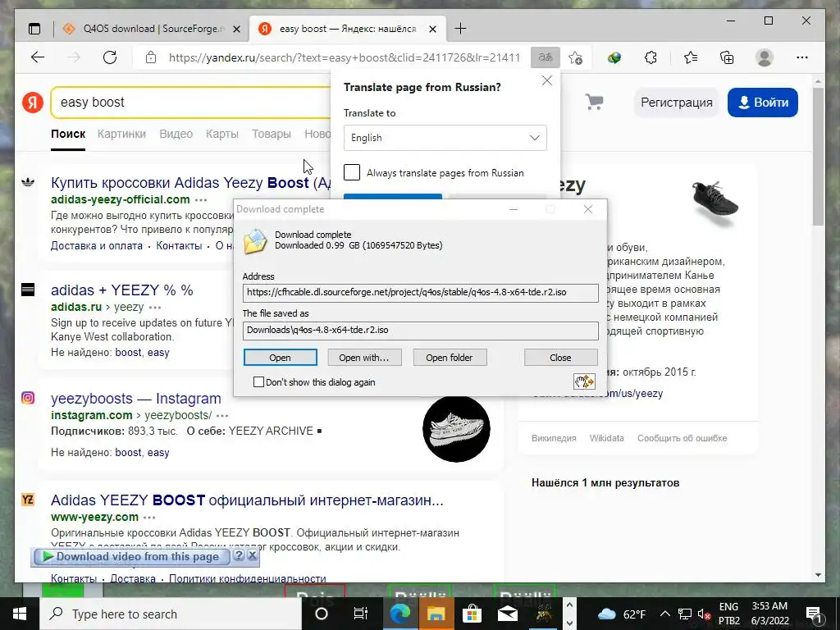
Task: Click the Address field in Download dialog
Action: (x=421, y=293)
